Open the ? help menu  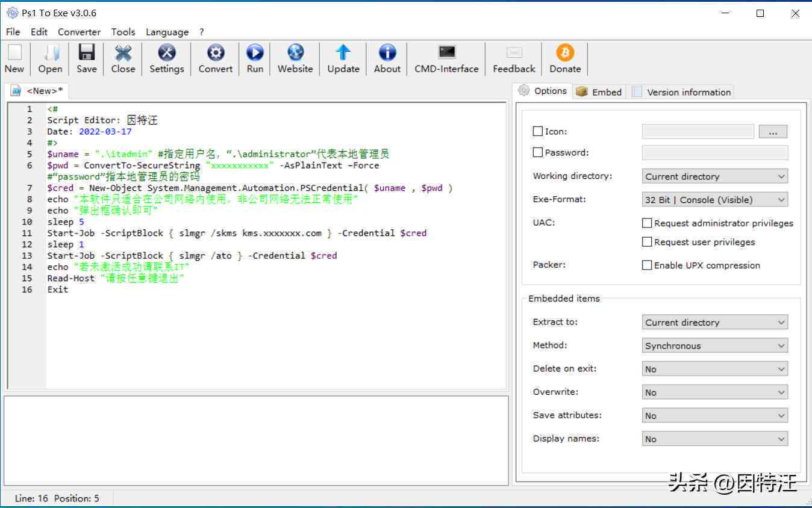coord(202,32)
